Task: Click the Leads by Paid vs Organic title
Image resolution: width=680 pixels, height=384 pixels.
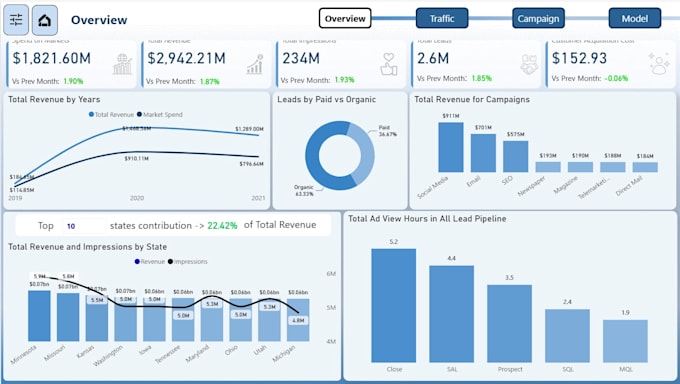Action: [x=327, y=99]
